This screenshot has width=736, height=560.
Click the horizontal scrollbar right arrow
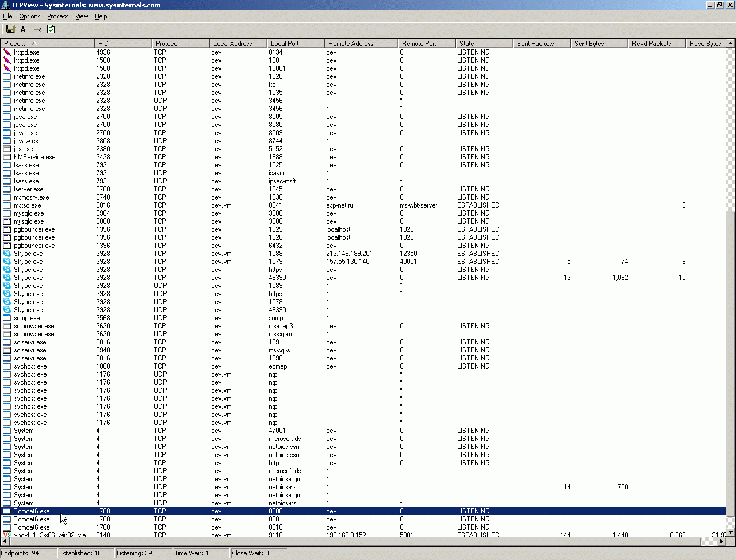click(x=722, y=541)
